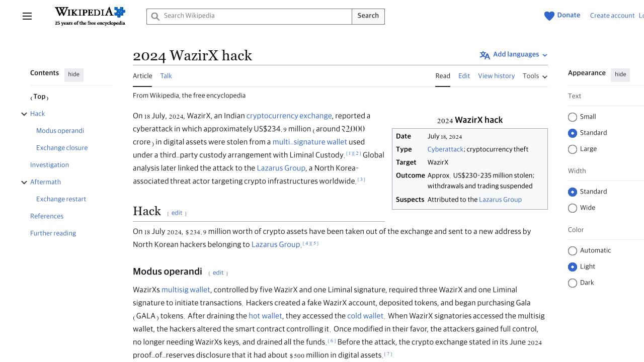The height and width of the screenshot is (362, 644).
Task: Click citation reference [4]
Action: click(306, 243)
